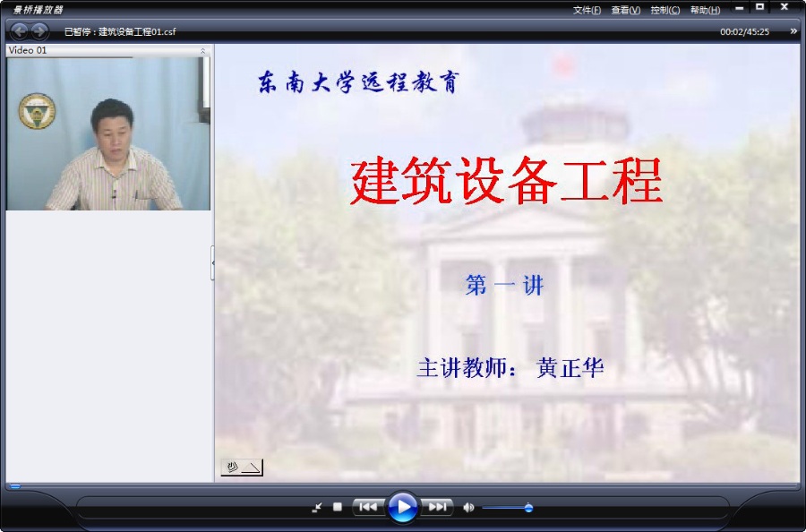This screenshot has height=532, width=806.
Task: Click the forward navigation arrow
Action: coord(39,32)
